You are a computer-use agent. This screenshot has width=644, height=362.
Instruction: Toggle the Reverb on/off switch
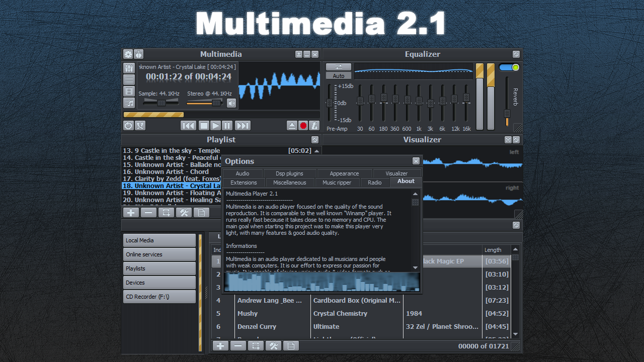pos(509,67)
